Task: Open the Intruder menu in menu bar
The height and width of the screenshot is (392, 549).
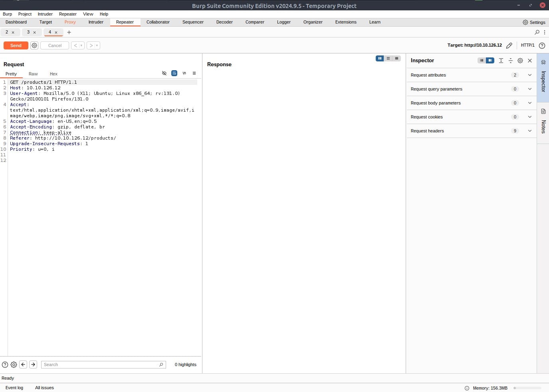Action: click(45, 14)
